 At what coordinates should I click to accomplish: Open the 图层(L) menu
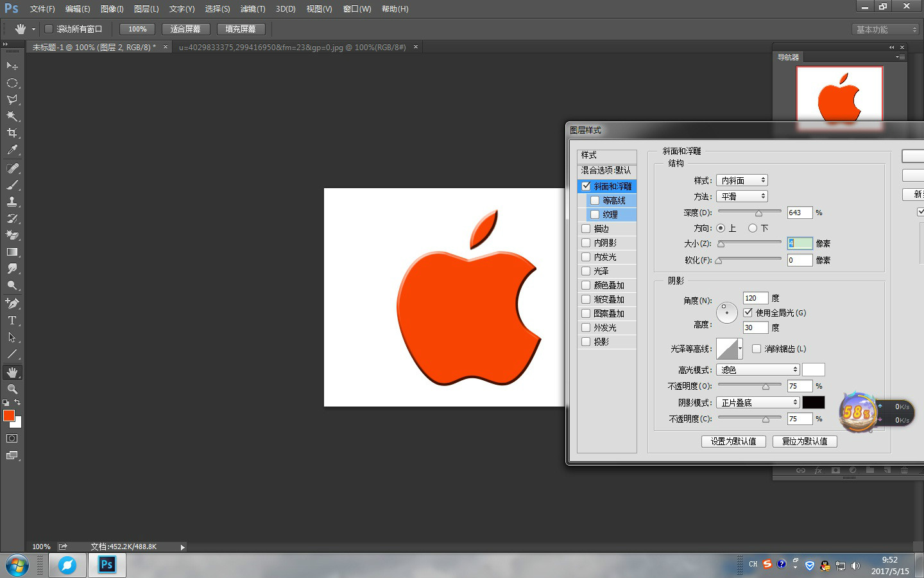pos(146,9)
